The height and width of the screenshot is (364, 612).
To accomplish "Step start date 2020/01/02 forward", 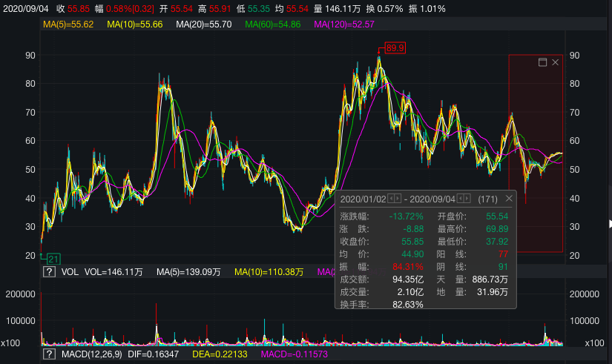I will [x=398, y=199].
